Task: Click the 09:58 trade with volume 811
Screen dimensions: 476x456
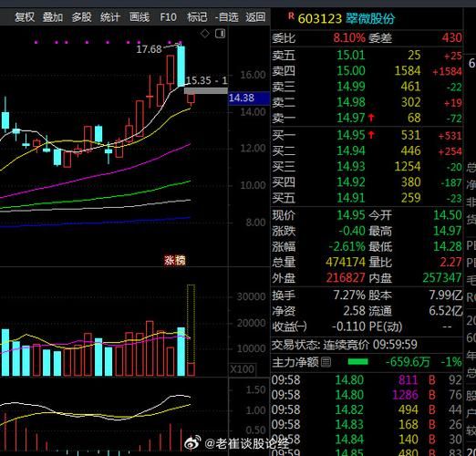Action: pyautogui.click(x=367, y=380)
